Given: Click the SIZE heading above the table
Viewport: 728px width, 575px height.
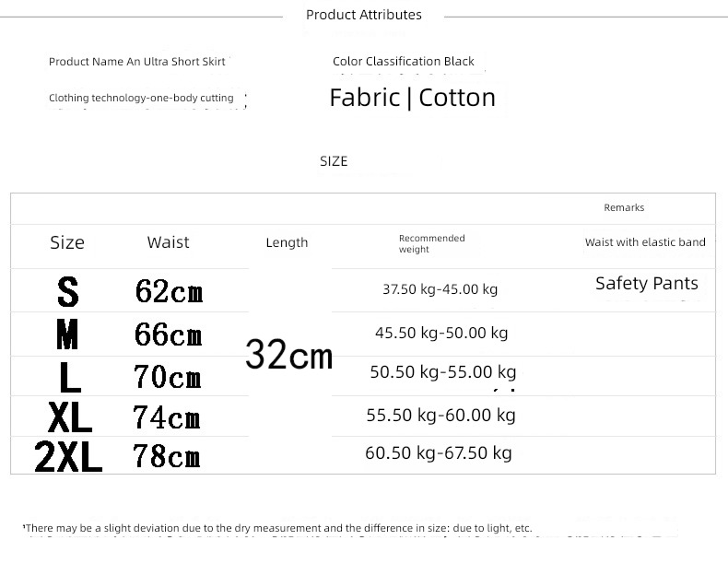Looking at the screenshot, I should coord(334,161).
